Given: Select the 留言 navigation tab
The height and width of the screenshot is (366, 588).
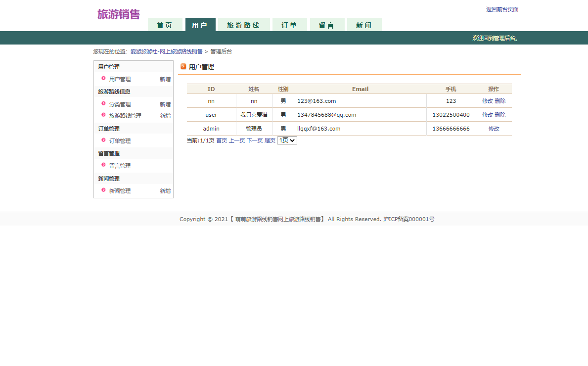Looking at the screenshot, I should 327,25.
